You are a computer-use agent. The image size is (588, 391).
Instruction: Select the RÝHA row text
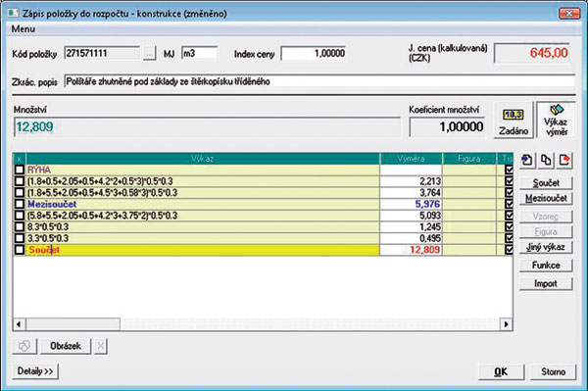39,170
